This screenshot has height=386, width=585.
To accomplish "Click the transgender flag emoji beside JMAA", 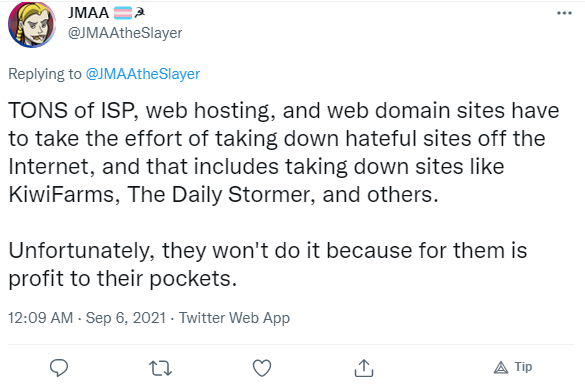I will click(x=123, y=13).
